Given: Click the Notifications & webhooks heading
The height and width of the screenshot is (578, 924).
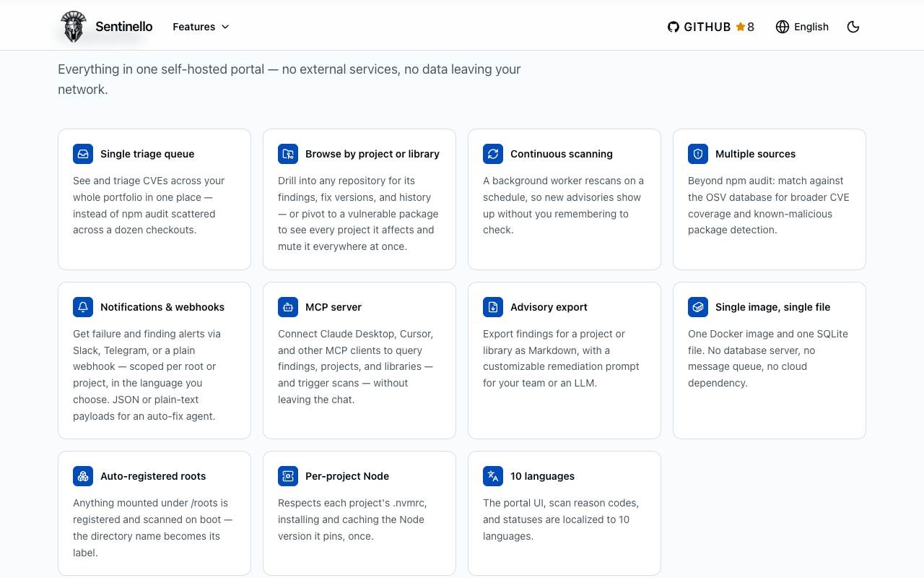Looking at the screenshot, I should [x=162, y=307].
